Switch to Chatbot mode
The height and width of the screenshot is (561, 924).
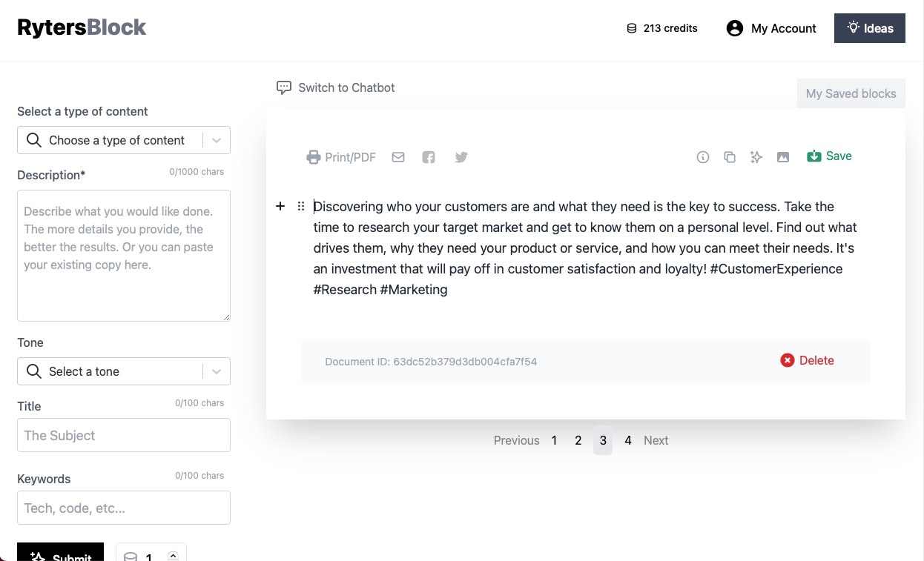click(x=335, y=87)
